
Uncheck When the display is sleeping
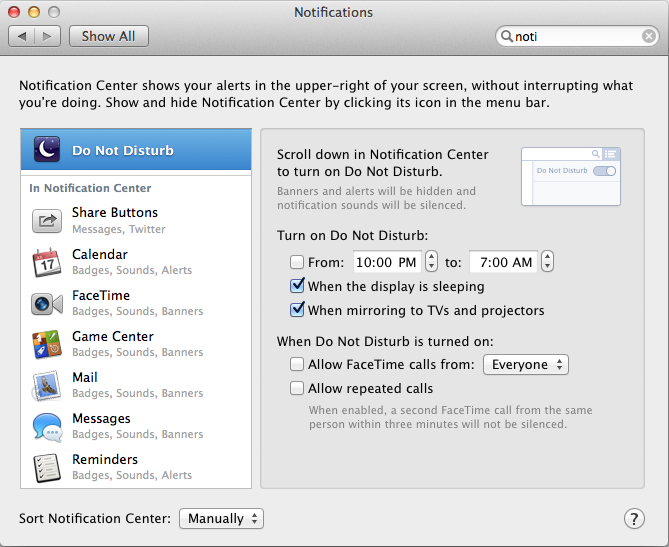297,287
